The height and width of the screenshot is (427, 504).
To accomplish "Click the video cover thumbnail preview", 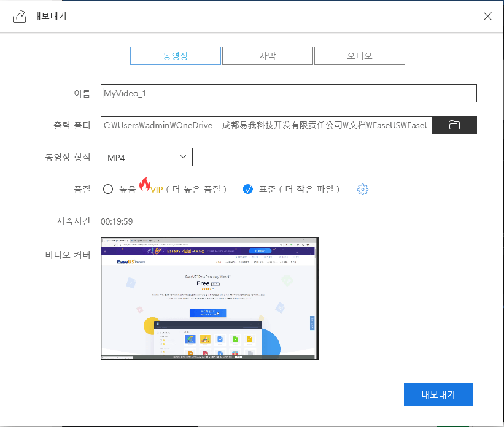I will [x=210, y=298].
